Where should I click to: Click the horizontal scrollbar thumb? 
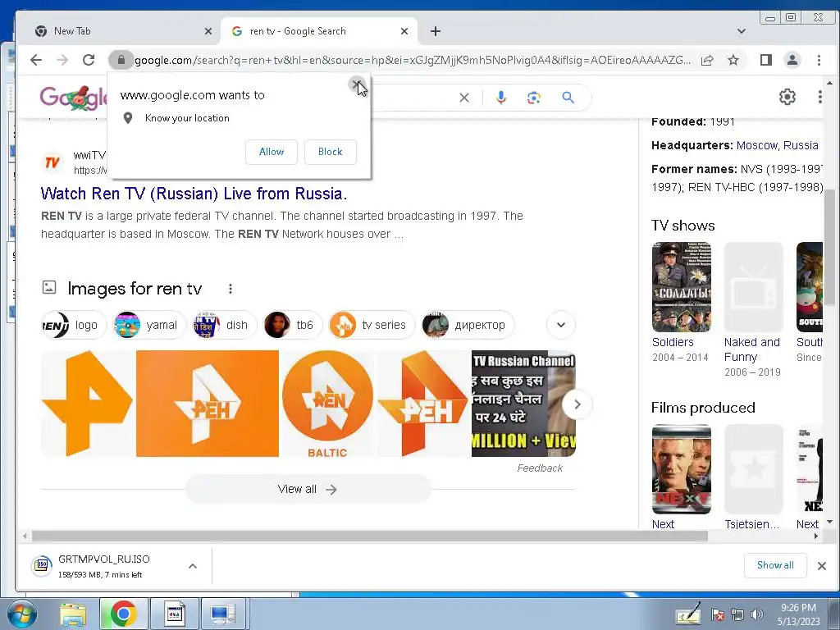coord(370,536)
